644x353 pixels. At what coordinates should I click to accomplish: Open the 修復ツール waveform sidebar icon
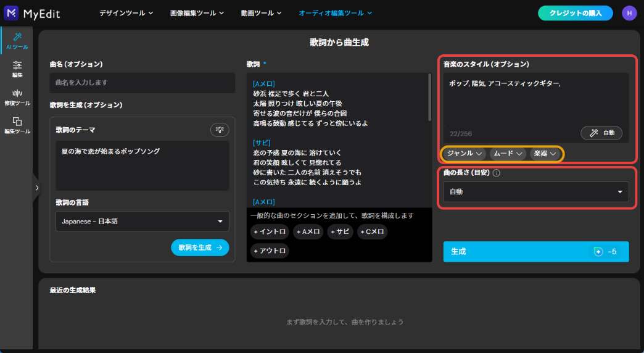17,98
